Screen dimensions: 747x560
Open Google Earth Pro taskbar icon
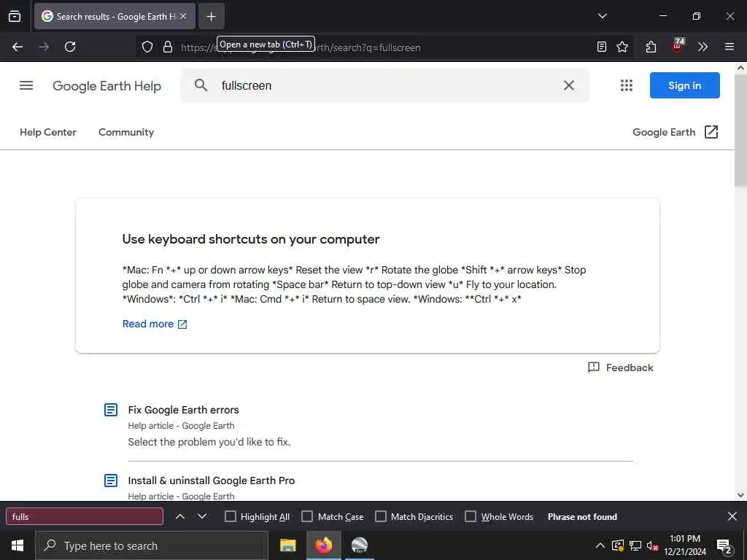point(359,545)
